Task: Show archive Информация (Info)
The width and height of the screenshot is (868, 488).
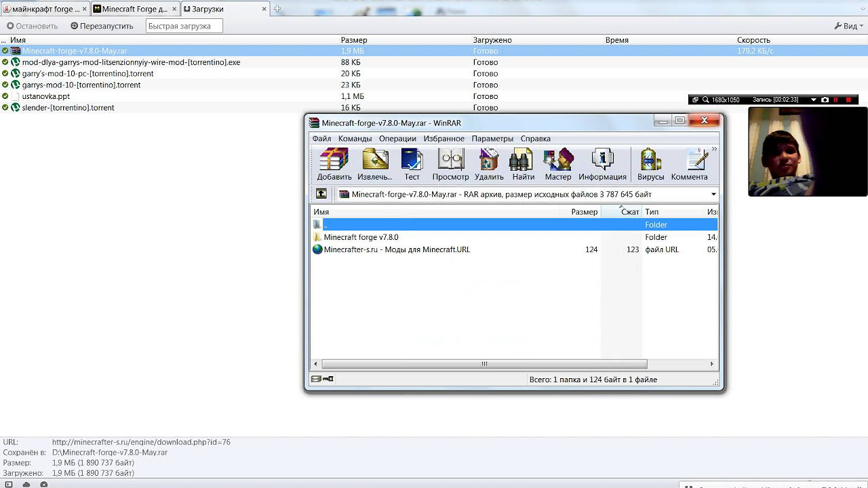Action: point(602,165)
